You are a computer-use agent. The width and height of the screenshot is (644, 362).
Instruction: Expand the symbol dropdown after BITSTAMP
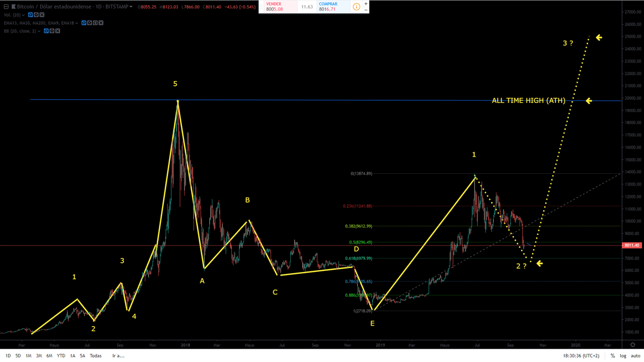(x=131, y=6)
